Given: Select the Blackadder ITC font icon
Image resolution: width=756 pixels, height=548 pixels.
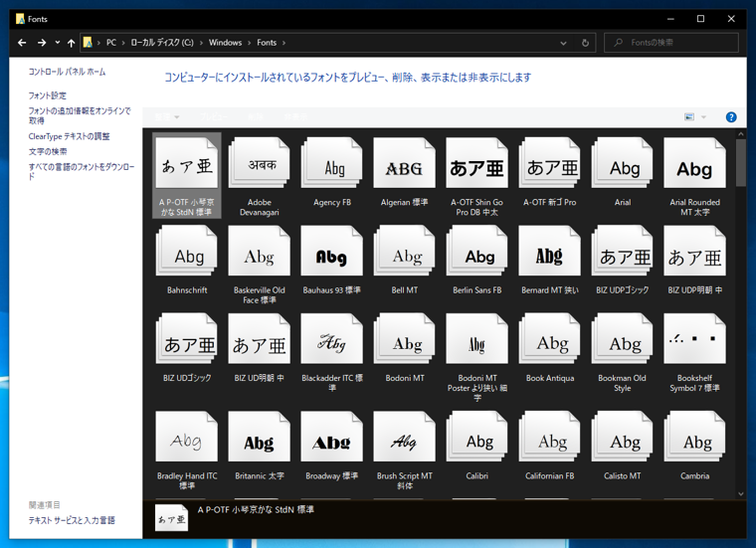Looking at the screenshot, I should [x=331, y=338].
